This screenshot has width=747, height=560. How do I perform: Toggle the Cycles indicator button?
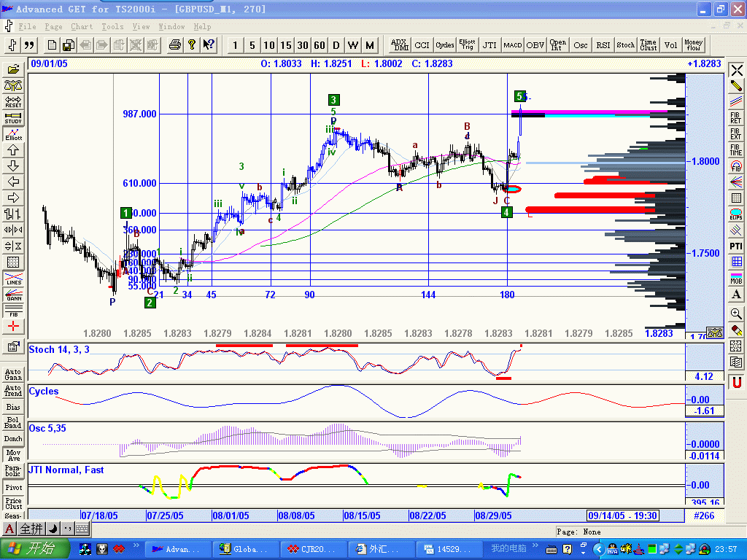tap(444, 45)
